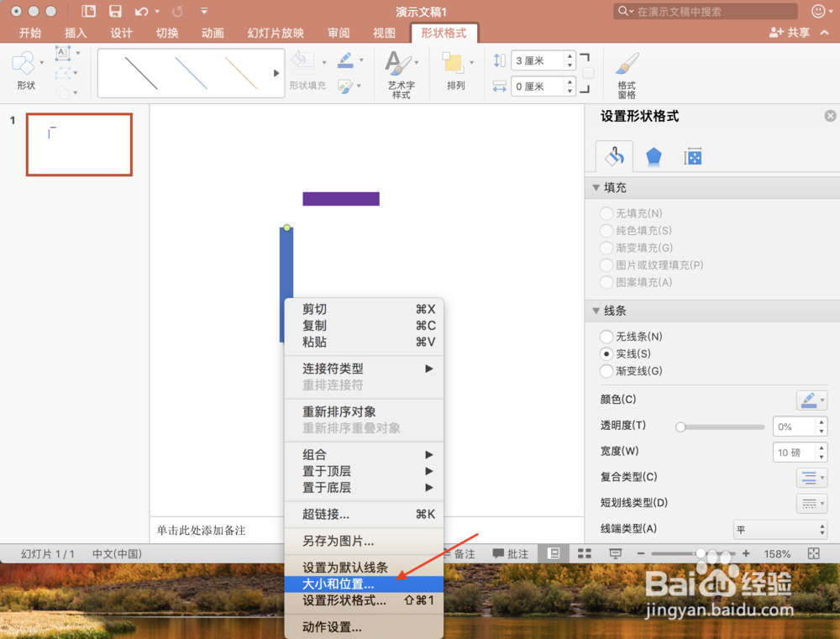This screenshot has width=840, height=639.
Task: Open the Shapes insert gallery icon
Action: pyautogui.click(x=24, y=65)
